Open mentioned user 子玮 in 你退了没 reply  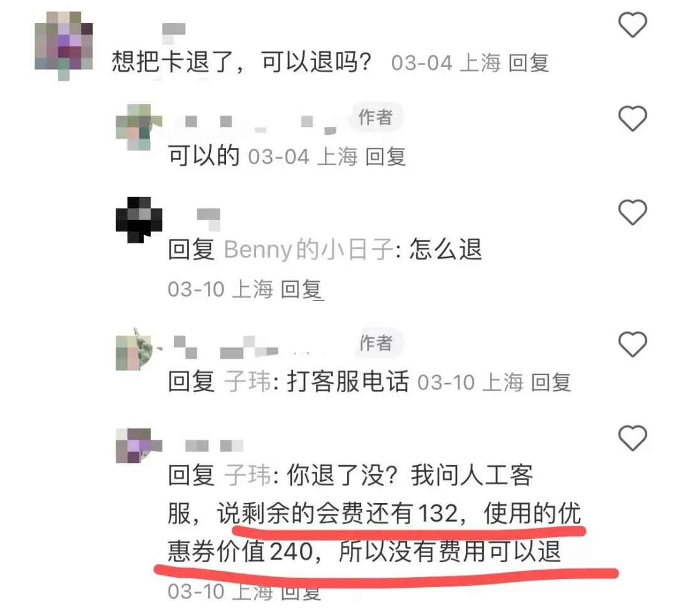[248, 475]
